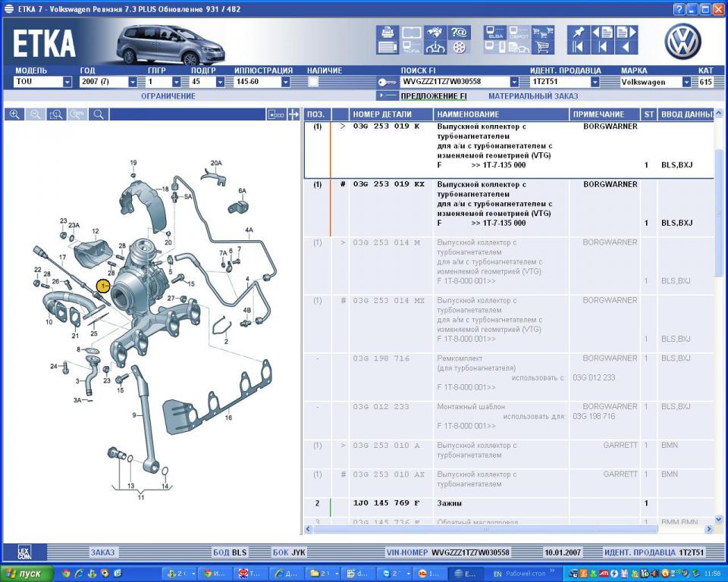Click the key icon next to ПОИСК FI
Screen dimensions: 728x582
pyautogui.click(x=387, y=82)
